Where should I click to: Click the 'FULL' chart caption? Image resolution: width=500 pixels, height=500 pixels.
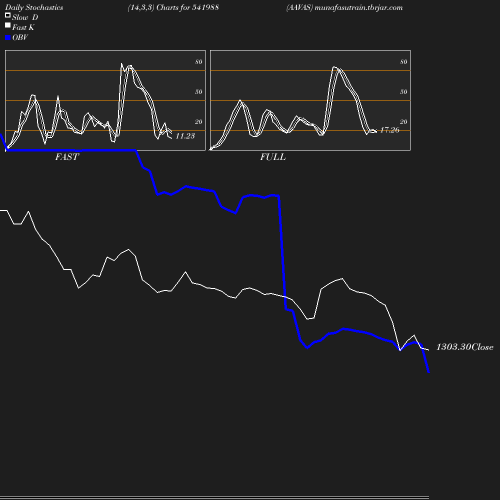(273, 157)
